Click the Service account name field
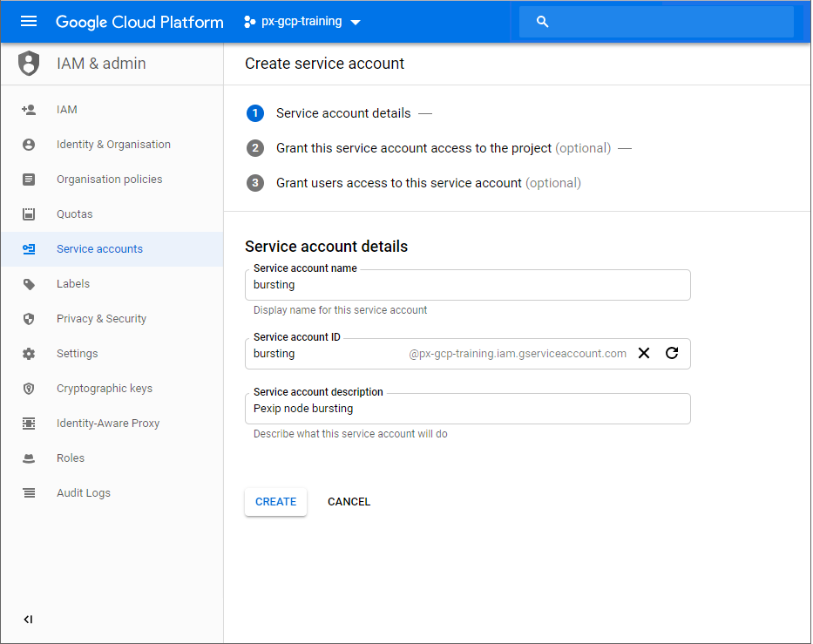Viewport: 813px width, 644px height. click(467, 285)
